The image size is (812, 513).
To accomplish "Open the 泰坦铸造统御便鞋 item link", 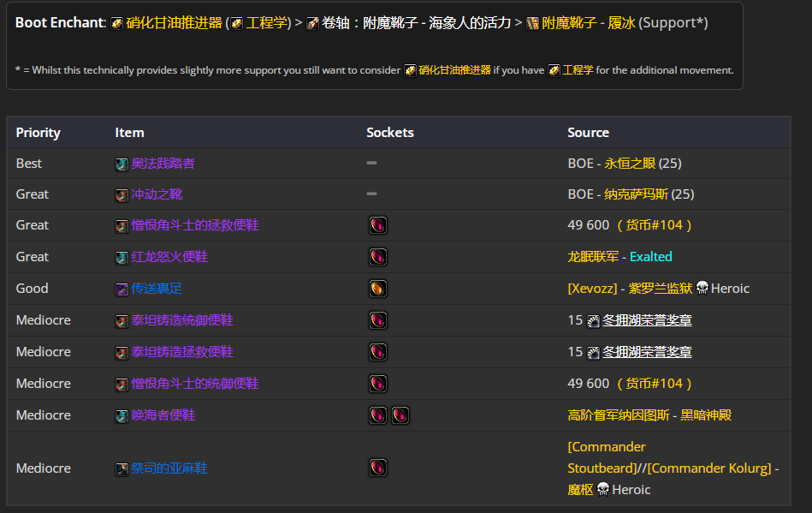I will [181, 320].
